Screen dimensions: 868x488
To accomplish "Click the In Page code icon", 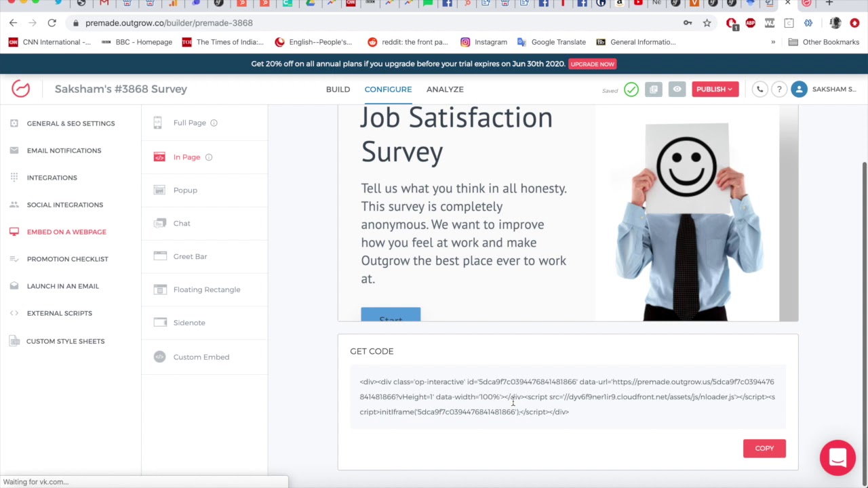I will pyautogui.click(x=159, y=157).
